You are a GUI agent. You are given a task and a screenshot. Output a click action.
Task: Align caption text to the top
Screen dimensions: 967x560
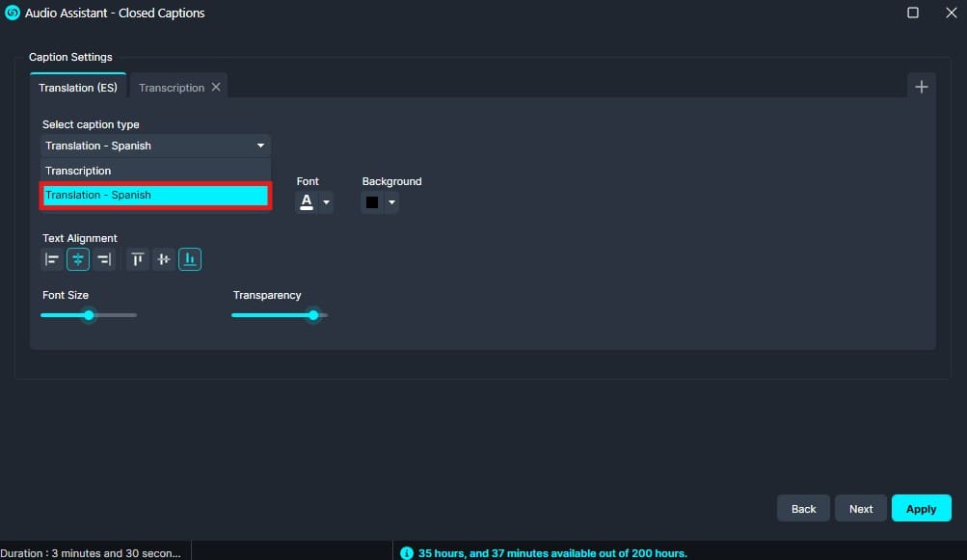coord(138,259)
